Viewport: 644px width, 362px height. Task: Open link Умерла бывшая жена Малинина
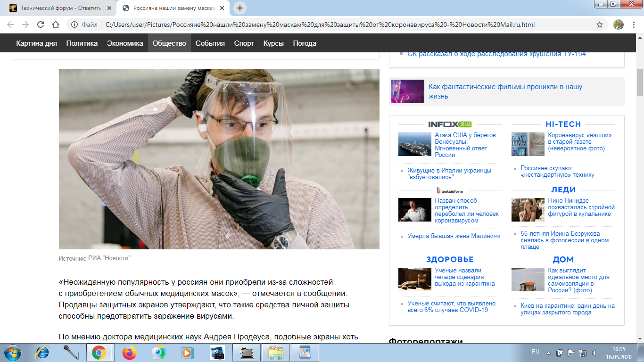coord(454,236)
